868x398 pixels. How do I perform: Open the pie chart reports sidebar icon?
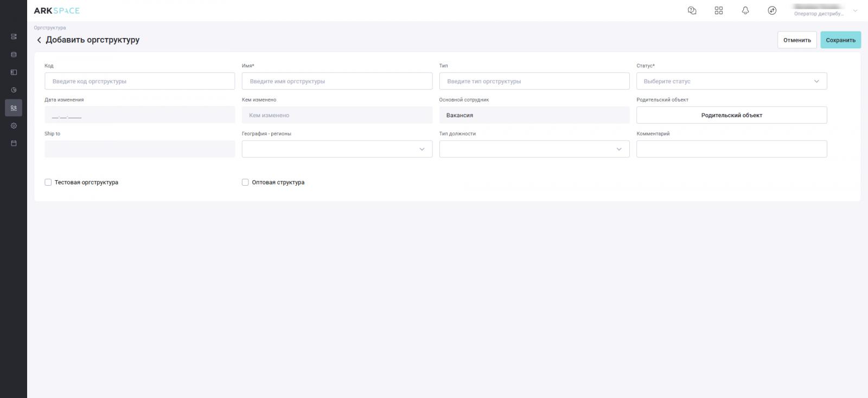[14, 90]
